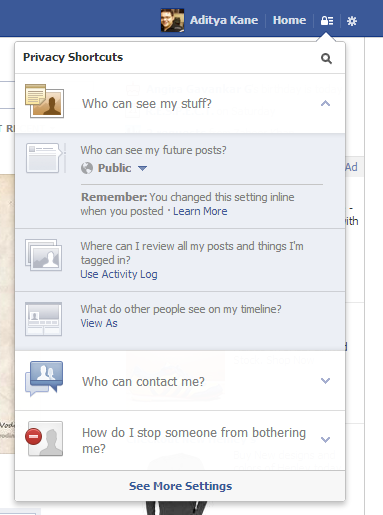Select the 'Who can contact me?' heading

pyautogui.click(x=143, y=381)
